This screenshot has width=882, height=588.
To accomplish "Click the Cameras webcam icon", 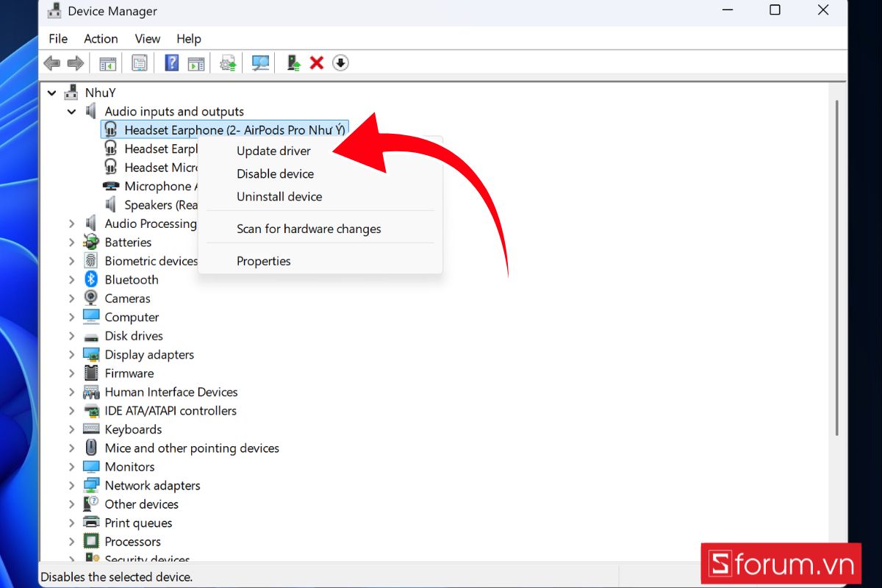I will (x=91, y=298).
